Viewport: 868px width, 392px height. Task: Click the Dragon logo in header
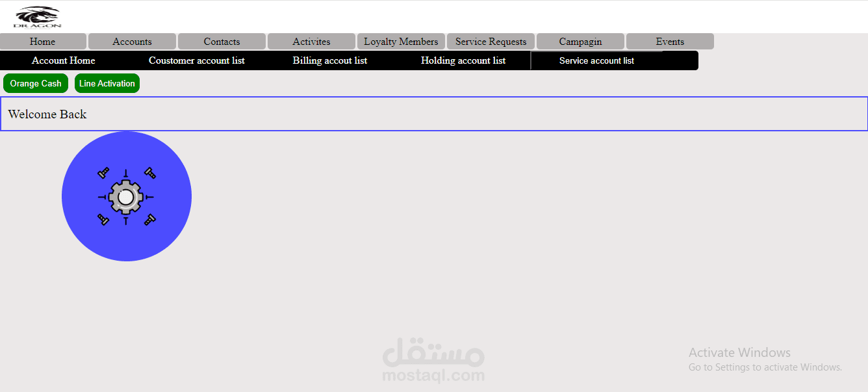(x=38, y=17)
